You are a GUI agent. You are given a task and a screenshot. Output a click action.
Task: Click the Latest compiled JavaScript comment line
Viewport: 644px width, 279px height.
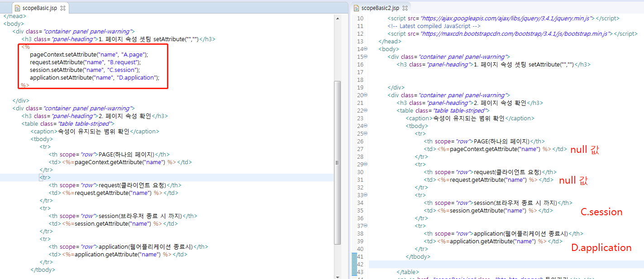(434, 26)
